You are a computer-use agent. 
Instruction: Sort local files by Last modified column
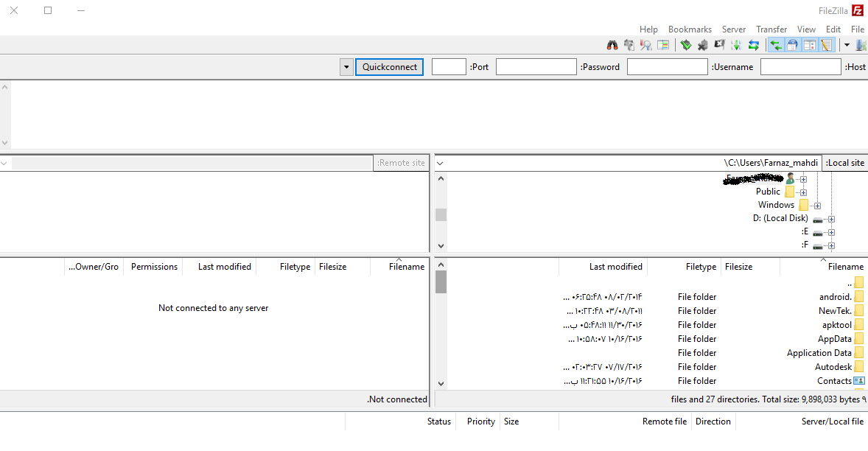click(x=615, y=267)
